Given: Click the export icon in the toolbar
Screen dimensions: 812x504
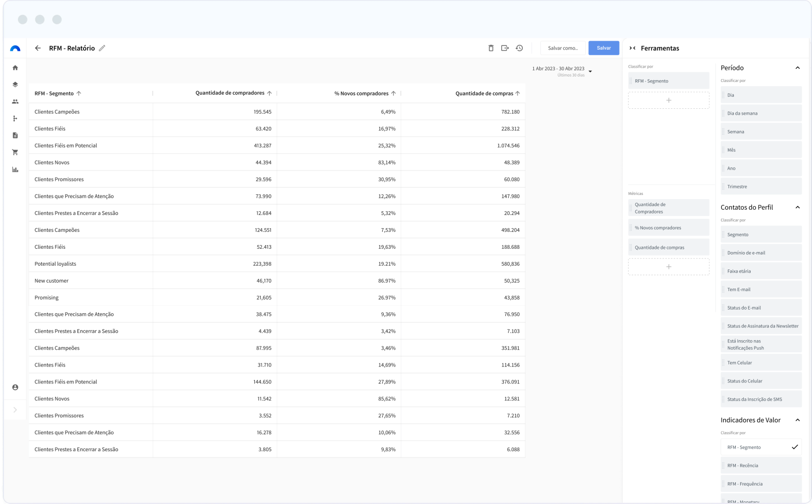Looking at the screenshot, I should (505, 48).
